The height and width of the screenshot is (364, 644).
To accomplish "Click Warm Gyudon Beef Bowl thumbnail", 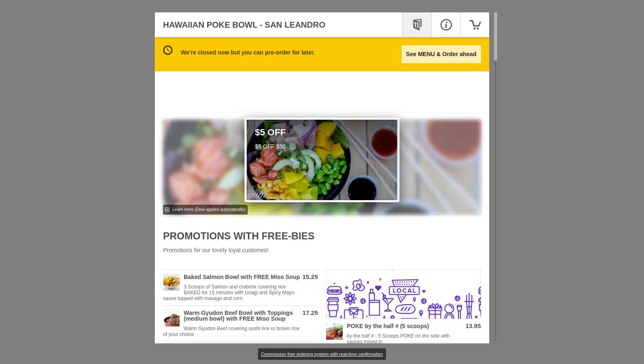I will [x=171, y=318].
